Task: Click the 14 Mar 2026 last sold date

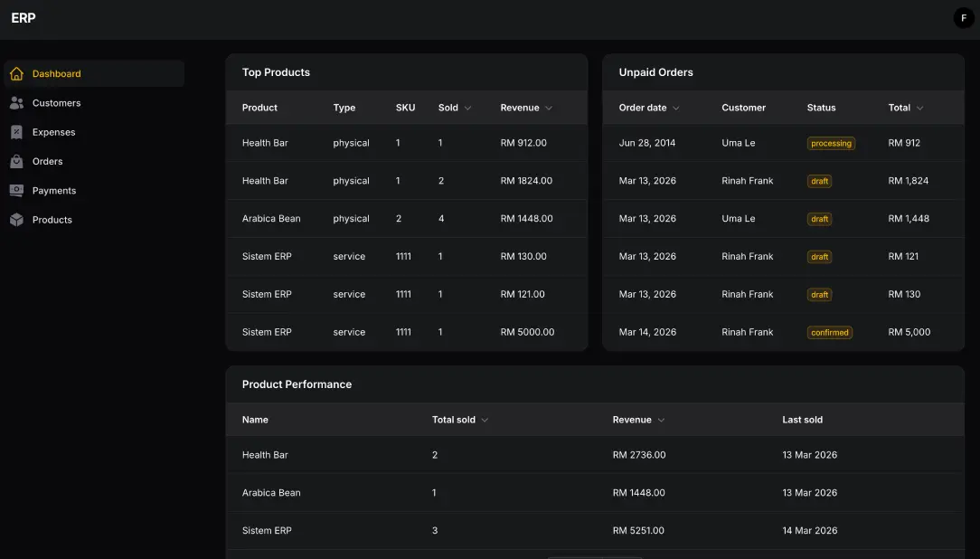Action: pos(809,530)
